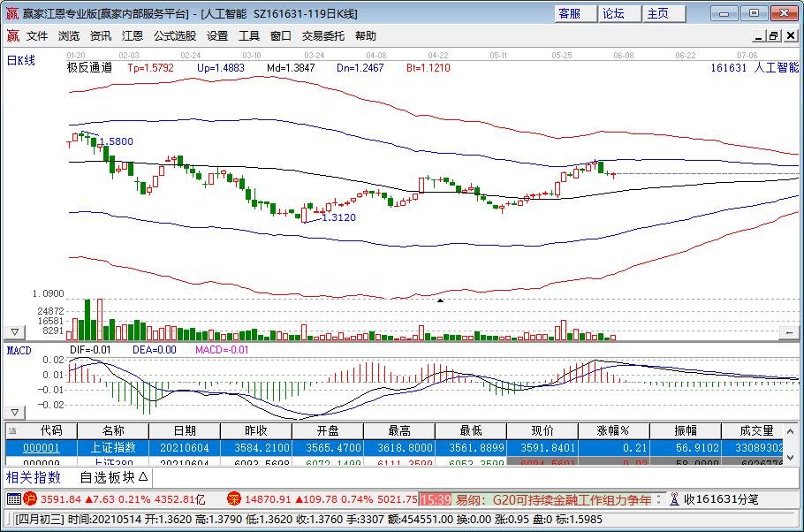Click the black triangle marker below chart

440,300
